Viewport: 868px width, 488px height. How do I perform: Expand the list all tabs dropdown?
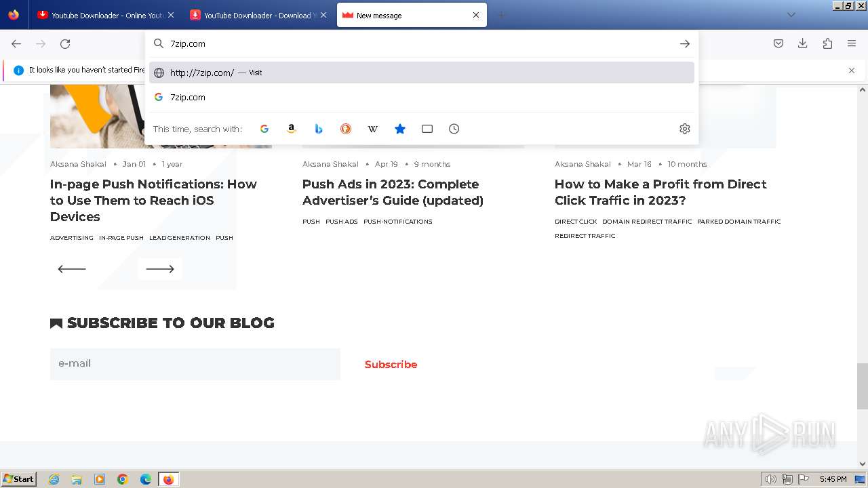coord(791,15)
